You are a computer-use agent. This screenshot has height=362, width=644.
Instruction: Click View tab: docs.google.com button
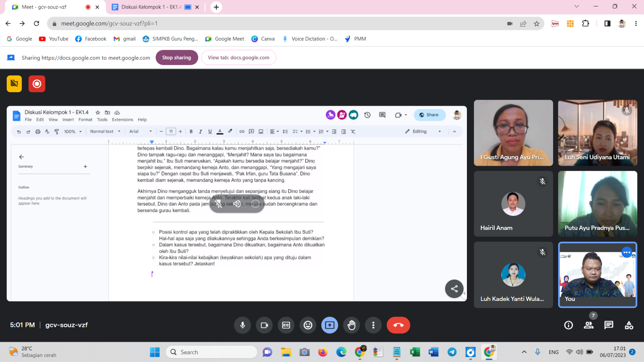tap(239, 58)
